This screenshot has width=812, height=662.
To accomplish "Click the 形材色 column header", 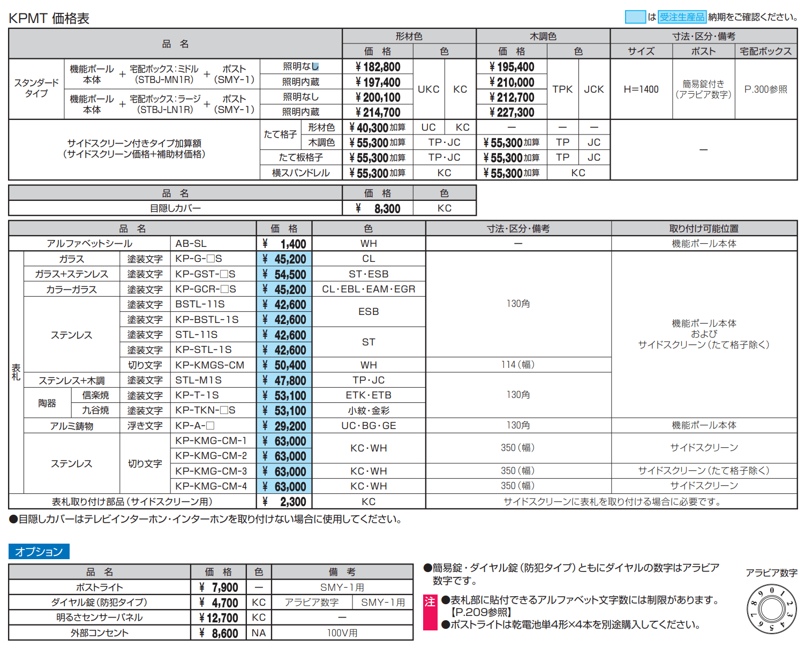I will coord(409,36).
